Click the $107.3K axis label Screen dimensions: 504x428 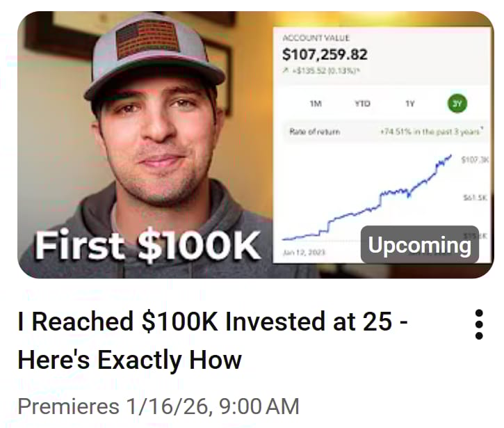[x=475, y=159]
